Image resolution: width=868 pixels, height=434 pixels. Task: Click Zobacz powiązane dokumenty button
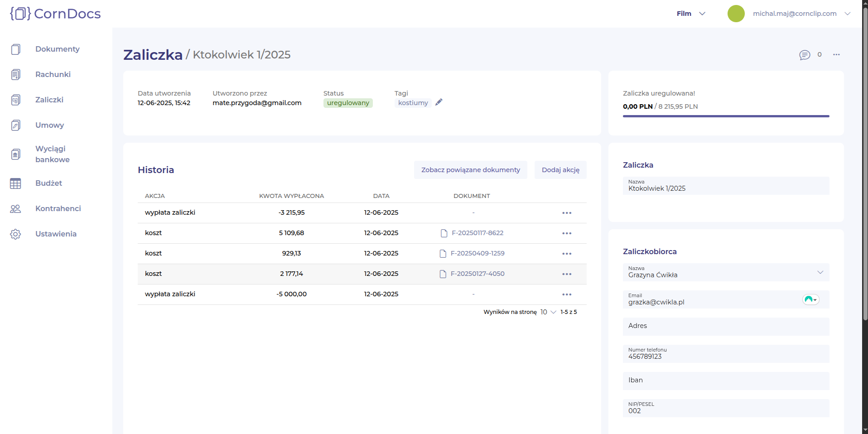point(470,170)
